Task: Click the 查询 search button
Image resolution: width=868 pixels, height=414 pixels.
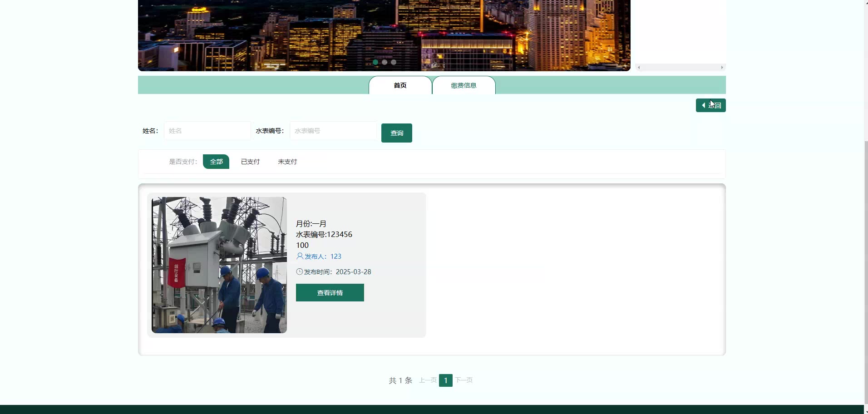Action: 396,133
